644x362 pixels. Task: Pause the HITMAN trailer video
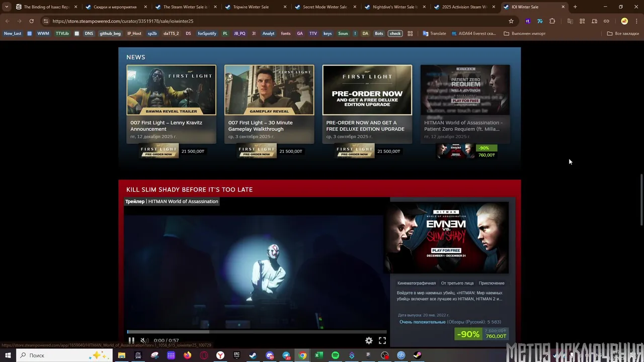tap(131, 340)
